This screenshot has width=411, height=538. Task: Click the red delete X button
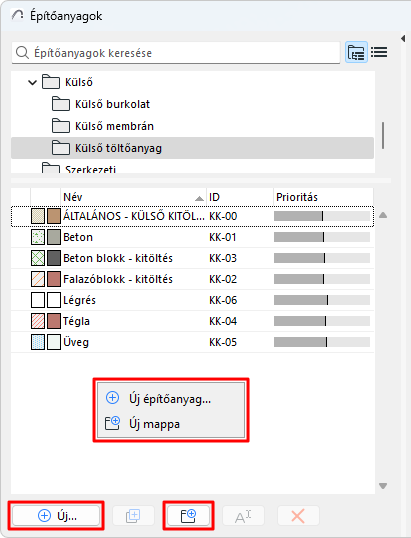[x=298, y=516]
